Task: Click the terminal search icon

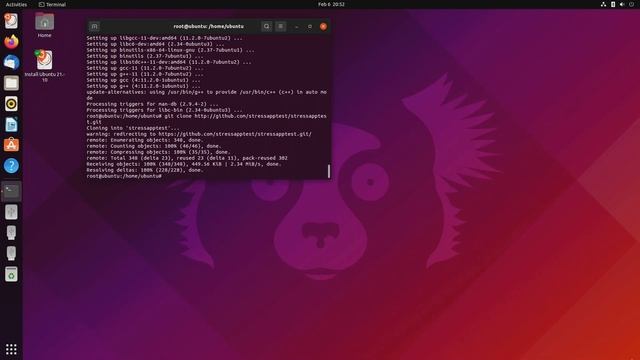Action: click(x=267, y=26)
